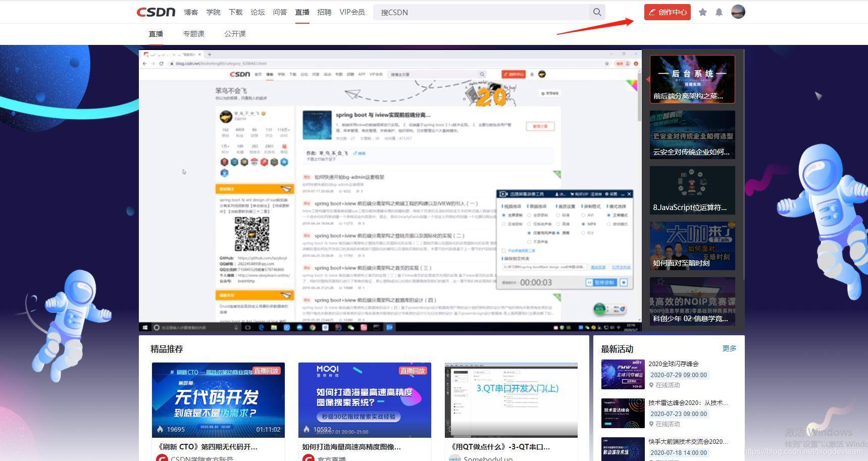
Task: Click inside the 搜CSDN search field
Action: click(481, 12)
